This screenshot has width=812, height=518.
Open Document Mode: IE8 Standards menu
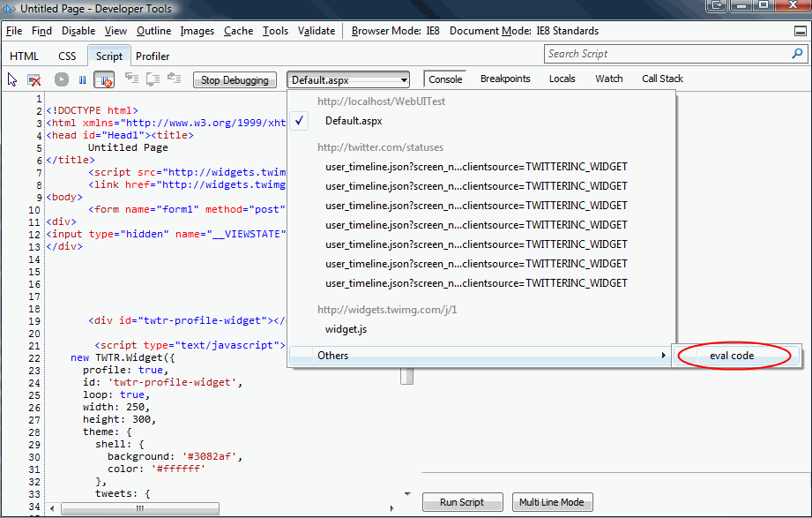pos(524,31)
